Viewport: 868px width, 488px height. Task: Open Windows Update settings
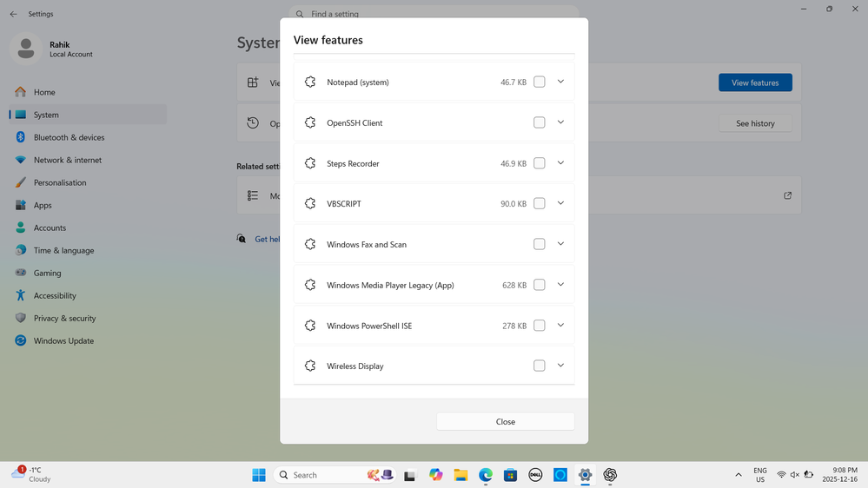tap(88, 341)
